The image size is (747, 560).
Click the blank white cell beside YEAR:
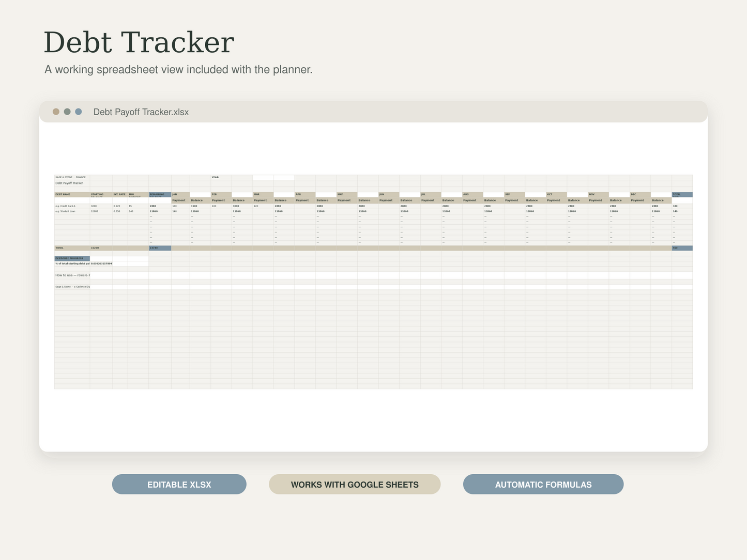pyautogui.click(x=263, y=177)
